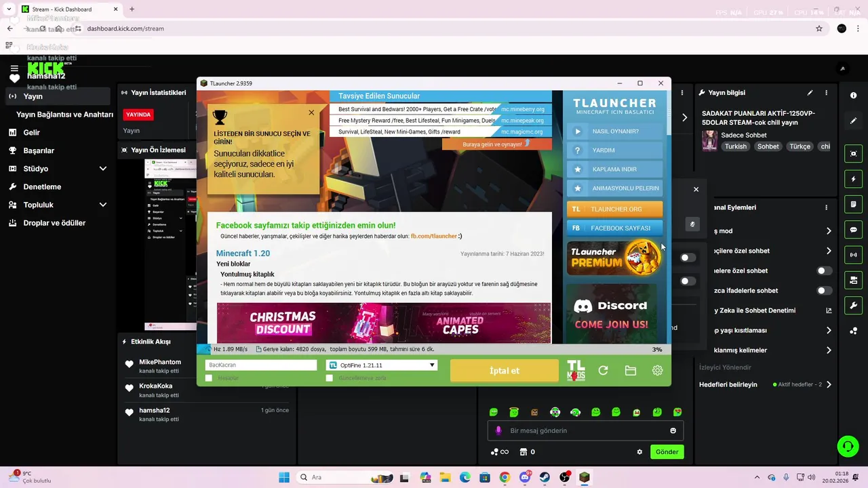
Task: Open FACEBOOK SAYFASI button
Action: (x=614, y=228)
